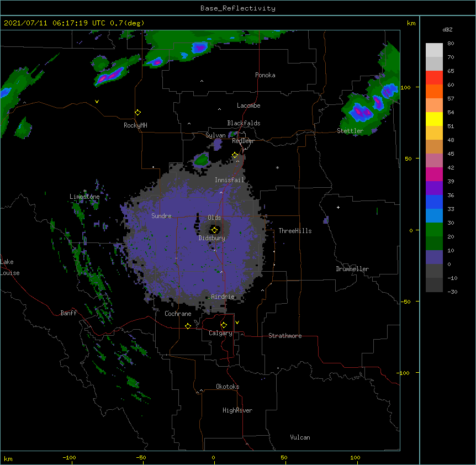The image size is (476, 465).
Task: Select the Stettler label
Action: coord(350,131)
